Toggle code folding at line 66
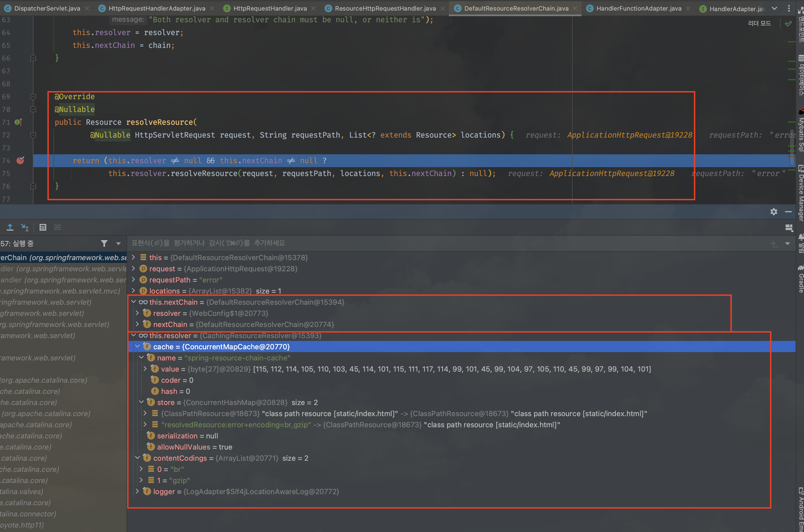The width and height of the screenshot is (804, 532). (x=33, y=58)
